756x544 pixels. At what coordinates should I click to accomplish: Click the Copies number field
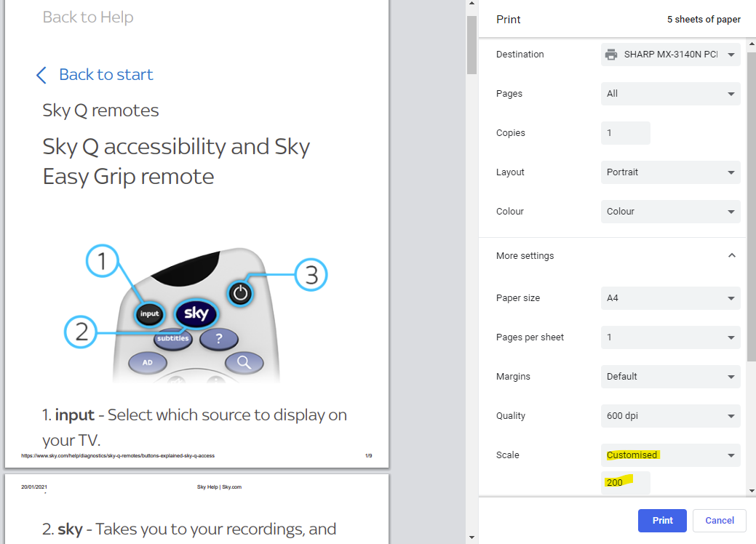tap(625, 133)
